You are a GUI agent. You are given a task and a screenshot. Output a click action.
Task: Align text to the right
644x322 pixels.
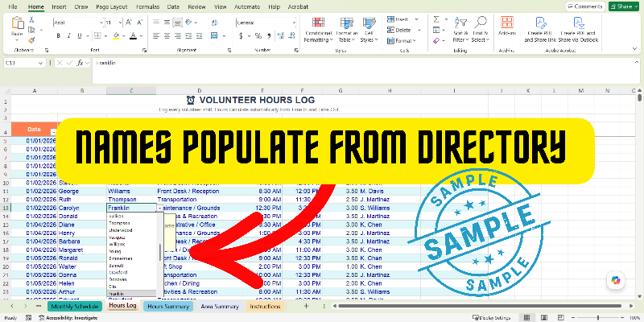coord(177,35)
